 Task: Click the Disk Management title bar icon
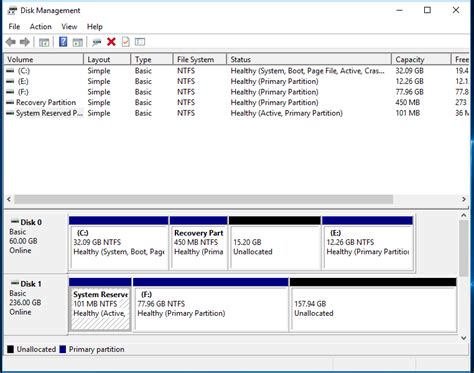click(x=12, y=11)
